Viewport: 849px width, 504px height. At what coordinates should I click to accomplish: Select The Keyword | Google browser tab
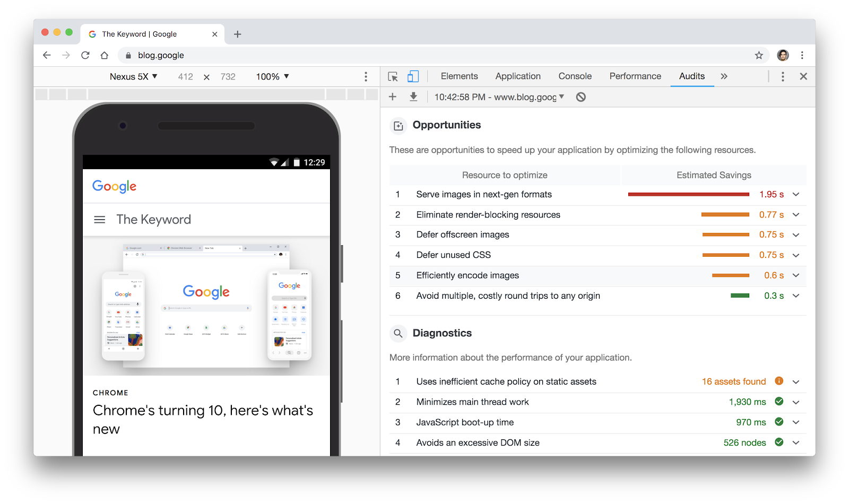(153, 34)
